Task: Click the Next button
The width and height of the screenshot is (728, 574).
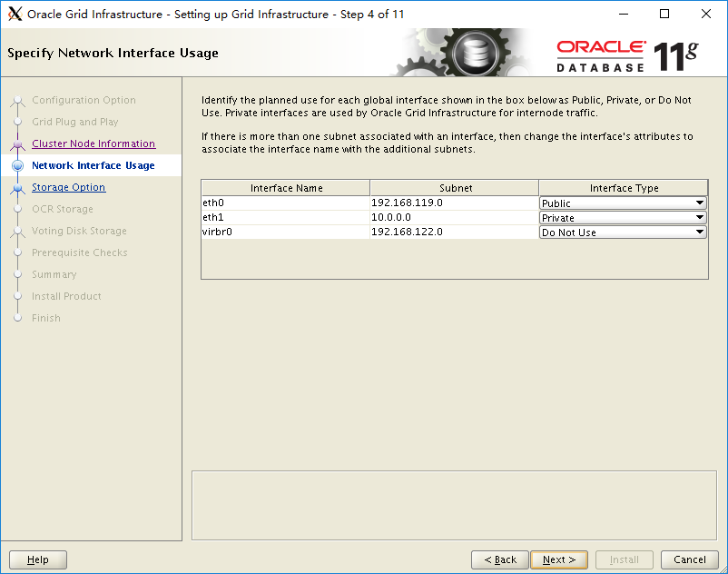Action: pos(559,559)
